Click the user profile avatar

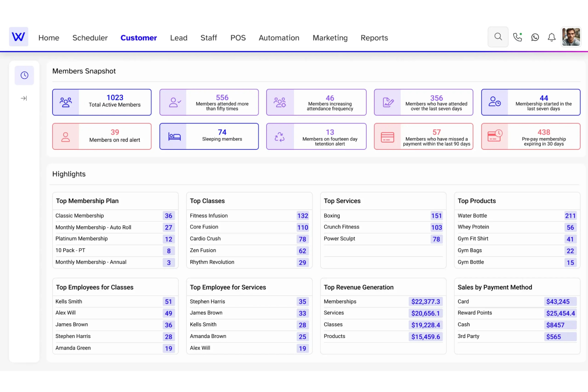pyautogui.click(x=571, y=37)
